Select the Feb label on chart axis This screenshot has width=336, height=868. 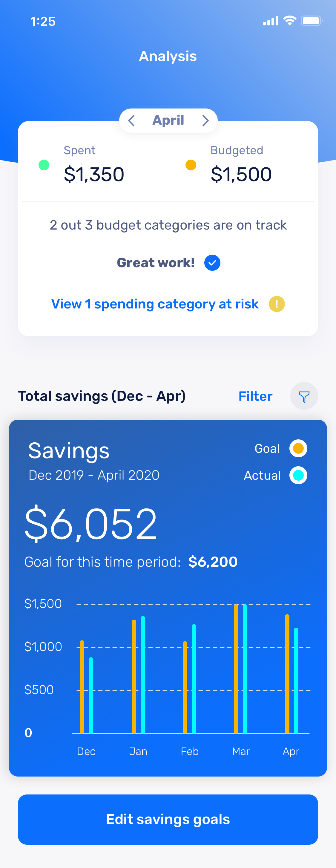[x=190, y=751]
